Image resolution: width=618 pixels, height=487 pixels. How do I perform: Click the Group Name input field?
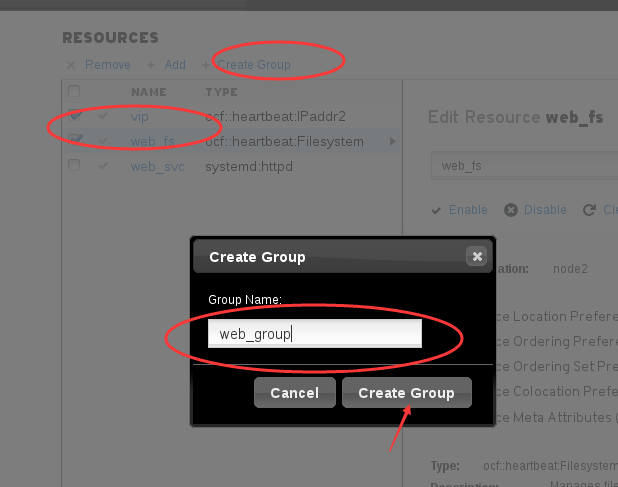point(315,334)
